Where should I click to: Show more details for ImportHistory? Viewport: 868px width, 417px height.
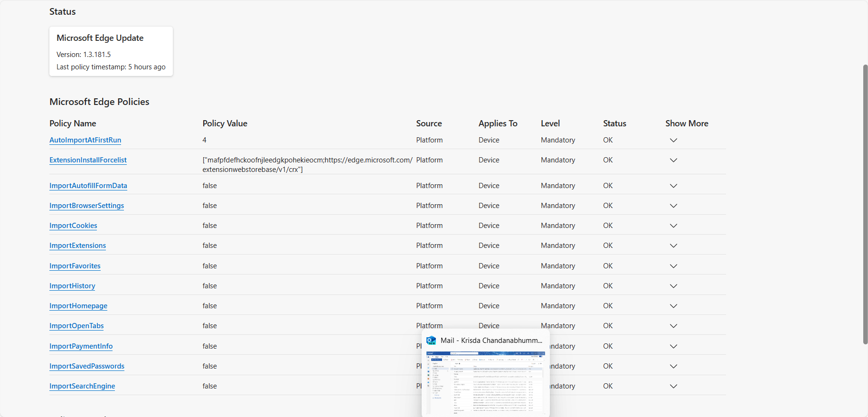click(673, 286)
